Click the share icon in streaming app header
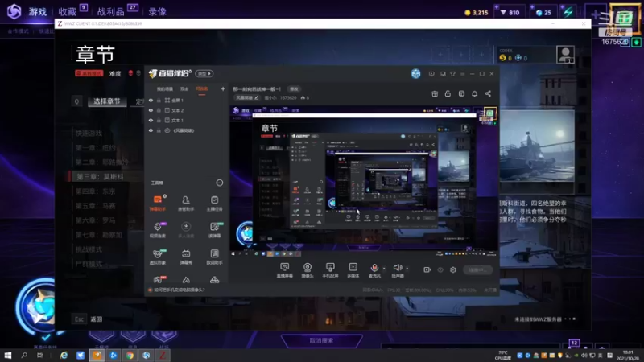 pos(488,93)
